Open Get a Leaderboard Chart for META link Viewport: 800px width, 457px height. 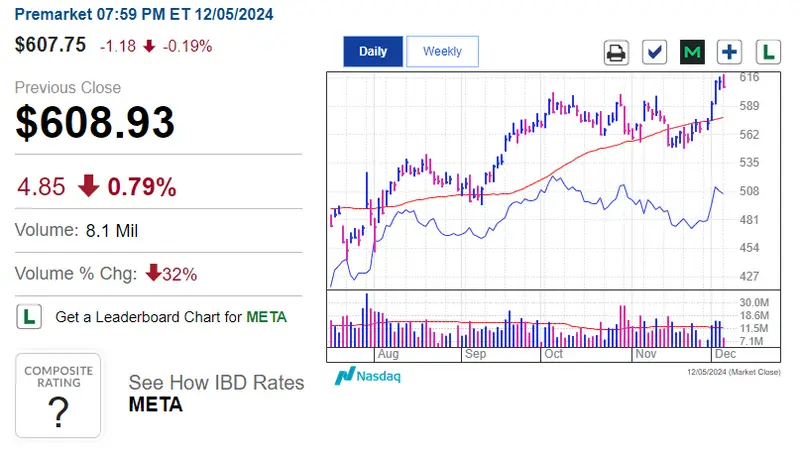point(171,317)
